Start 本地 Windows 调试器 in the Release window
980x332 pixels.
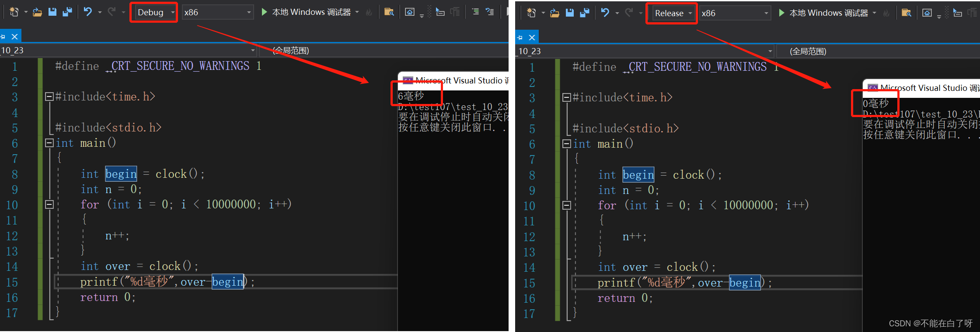[823, 13]
